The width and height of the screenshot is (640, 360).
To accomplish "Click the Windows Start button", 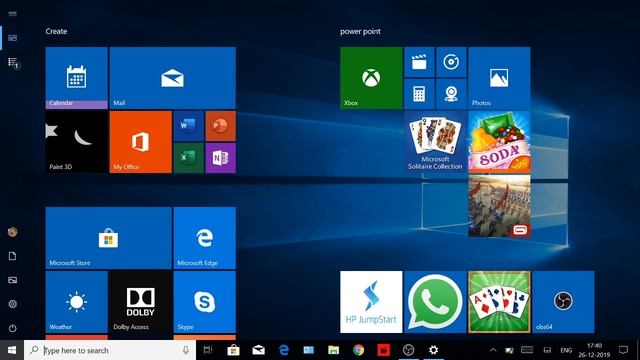I will click(12, 350).
